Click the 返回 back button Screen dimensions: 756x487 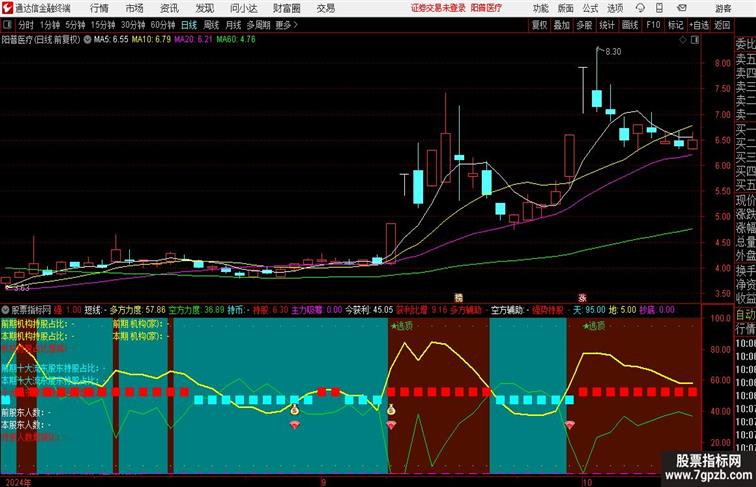tap(722, 25)
